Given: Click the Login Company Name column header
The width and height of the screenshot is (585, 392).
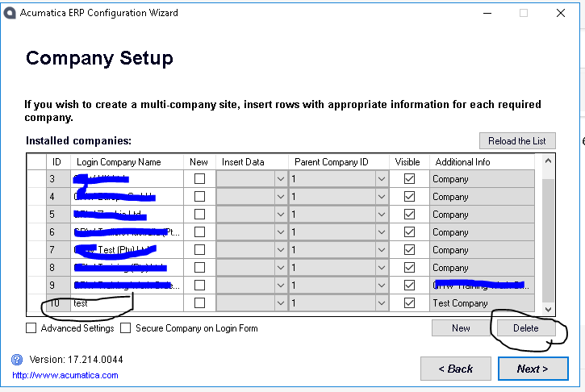Looking at the screenshot, I should (x=127, y=162).
